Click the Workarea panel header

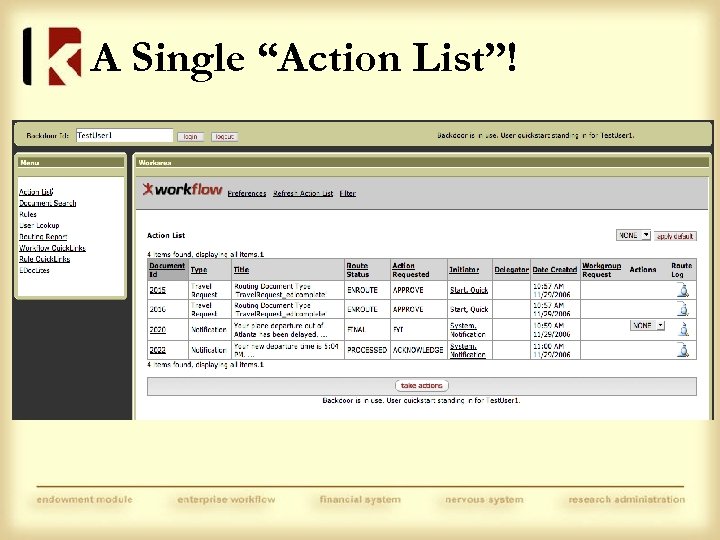tap(422, 163)
